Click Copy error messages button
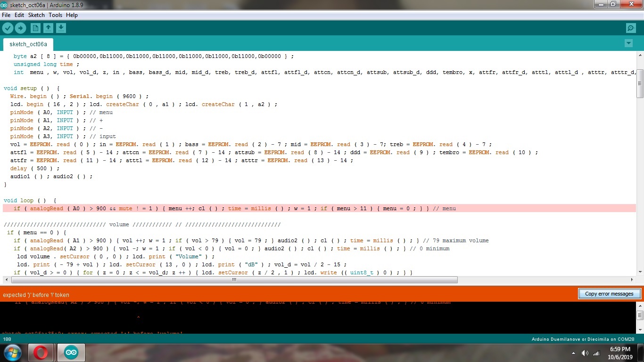The height and width of the screenshot is (362, 644). tap(609, 294)
